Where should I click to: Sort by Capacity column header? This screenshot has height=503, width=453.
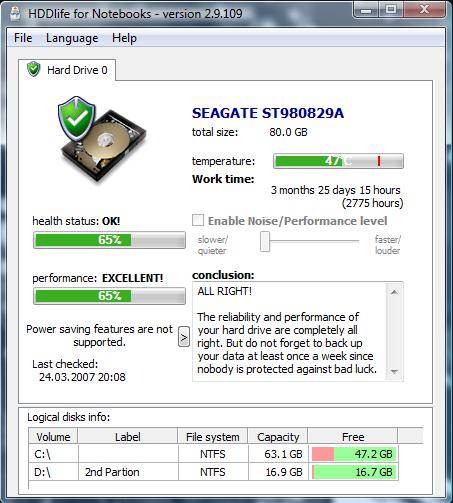[x=278, y=437]
